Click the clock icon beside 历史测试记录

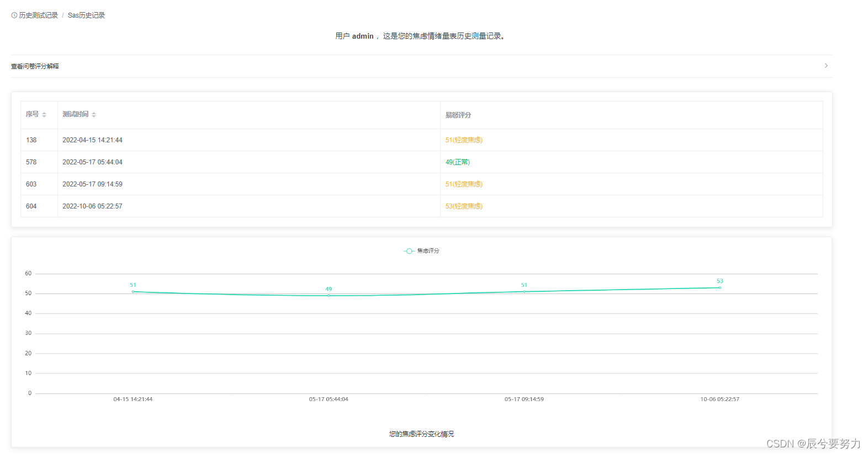[14, 15]
